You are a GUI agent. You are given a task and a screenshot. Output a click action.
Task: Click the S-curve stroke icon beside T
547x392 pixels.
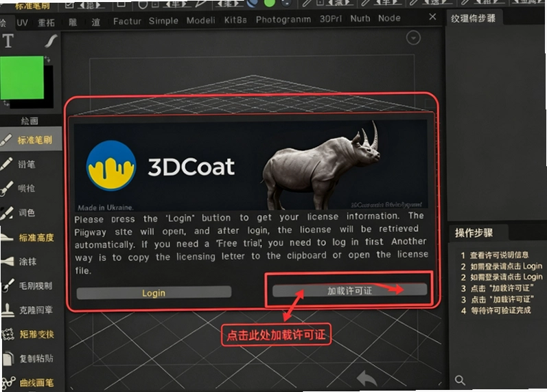[51, 41]
